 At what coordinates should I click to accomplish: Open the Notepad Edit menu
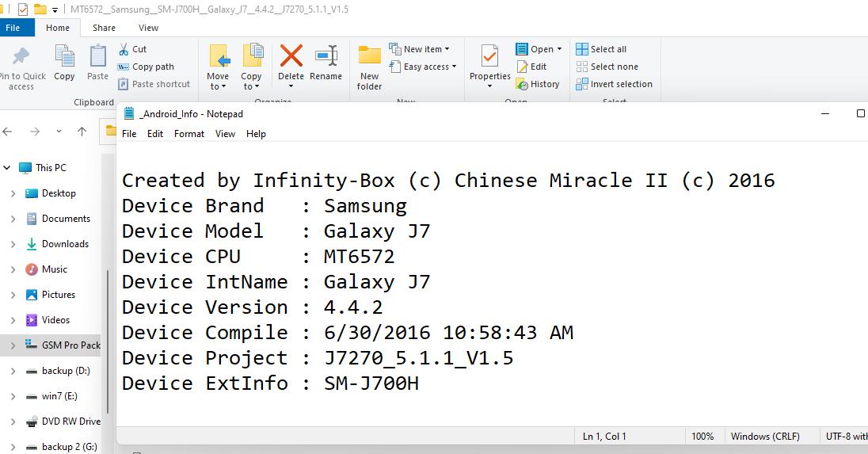pos(155,134)
